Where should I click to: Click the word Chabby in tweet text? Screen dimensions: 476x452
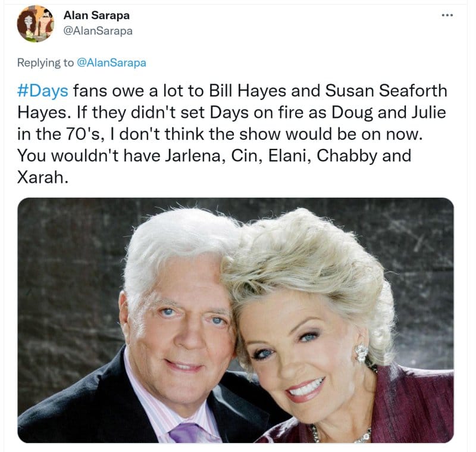click(x=347, y=156)
